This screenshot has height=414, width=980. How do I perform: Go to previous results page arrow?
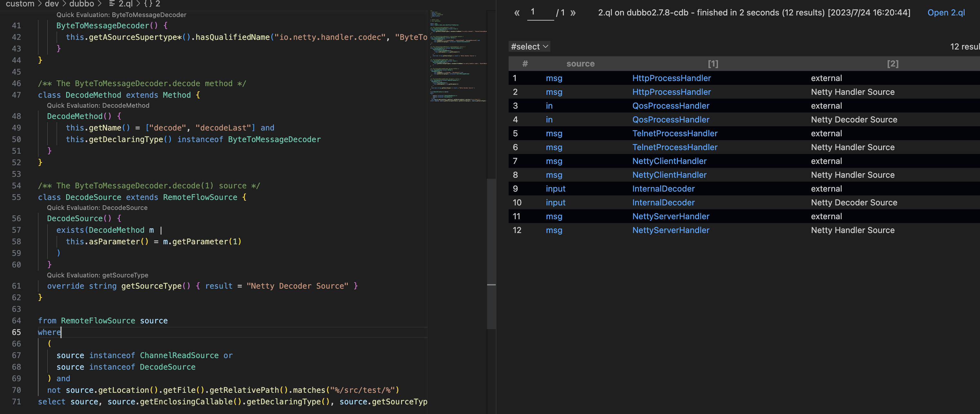tap(517, 13)
